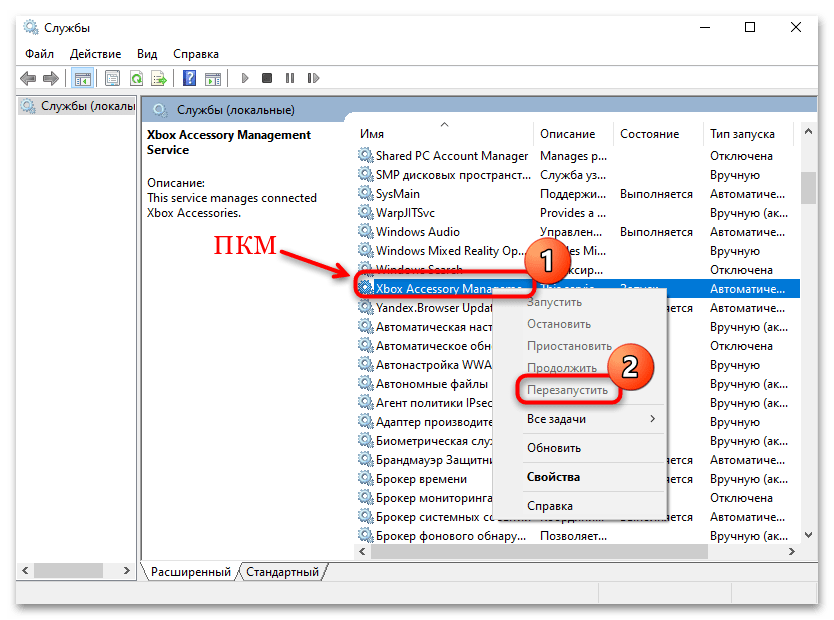The image size is (834, 620).
Task: Sort by the Тип запуска column header
Action: pos(748,133)
